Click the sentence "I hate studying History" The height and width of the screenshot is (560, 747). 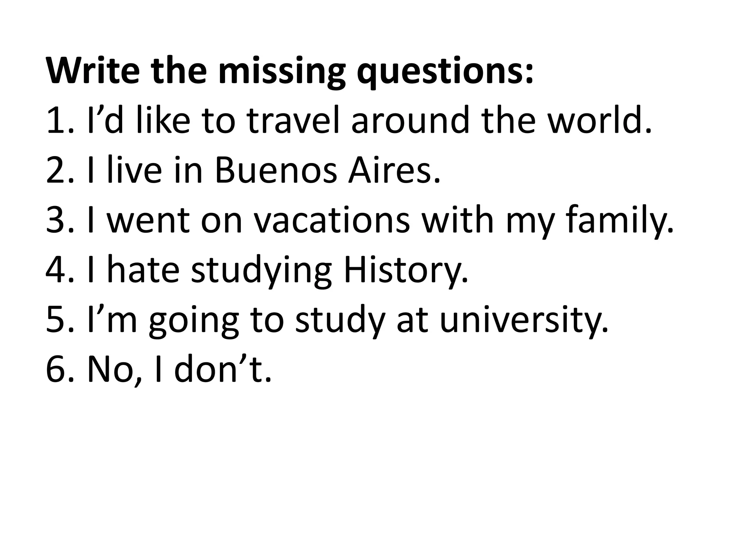tap(277, 271)
